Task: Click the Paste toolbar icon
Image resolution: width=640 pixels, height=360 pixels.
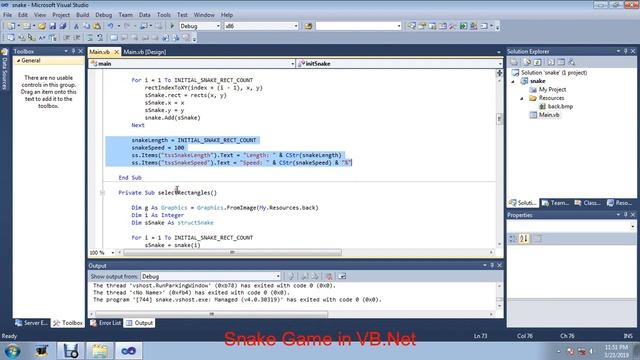Action: (97, 26)
